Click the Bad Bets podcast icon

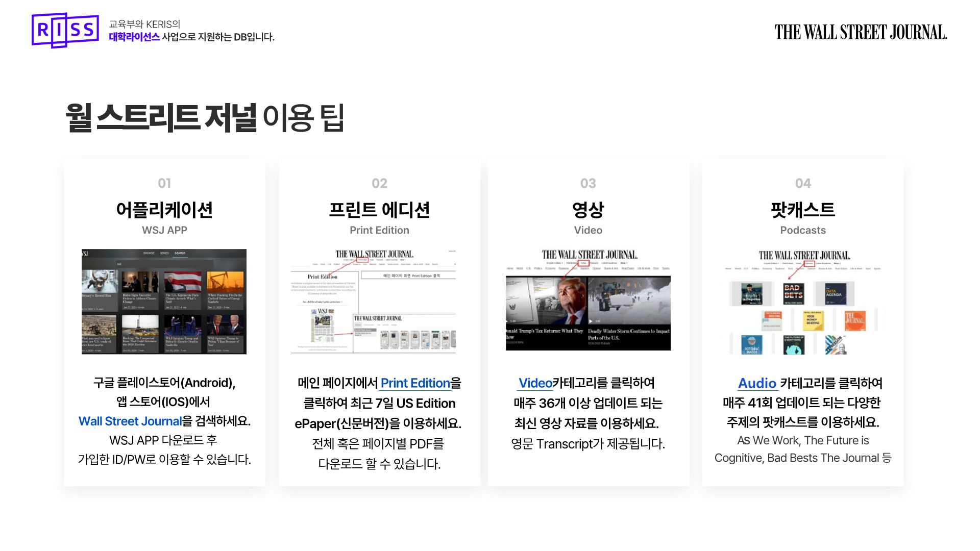[x=793, y=293]
